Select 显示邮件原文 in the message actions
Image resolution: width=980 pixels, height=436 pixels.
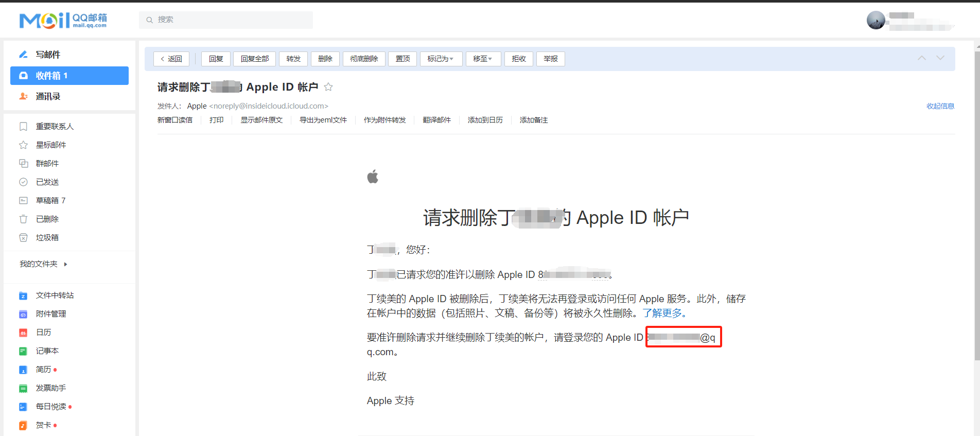click(x=261, y=120)
